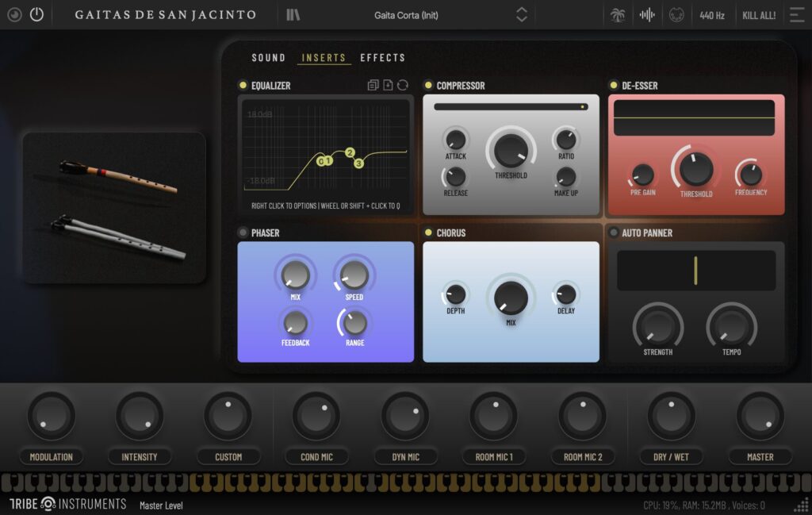Toggle the Equalizer on/off indicator
Viewport: 812px width, 515px height.
[x=243, y=85]
